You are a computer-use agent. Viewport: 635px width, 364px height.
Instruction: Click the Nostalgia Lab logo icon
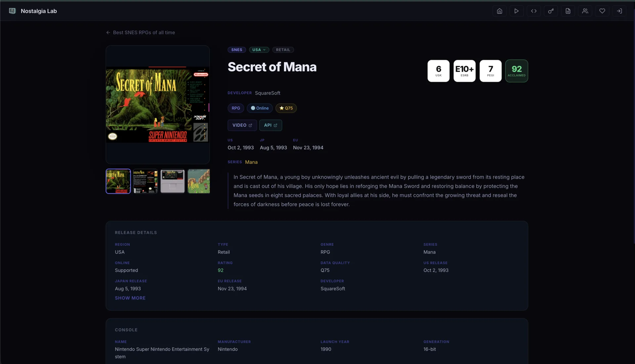point(12,11)
